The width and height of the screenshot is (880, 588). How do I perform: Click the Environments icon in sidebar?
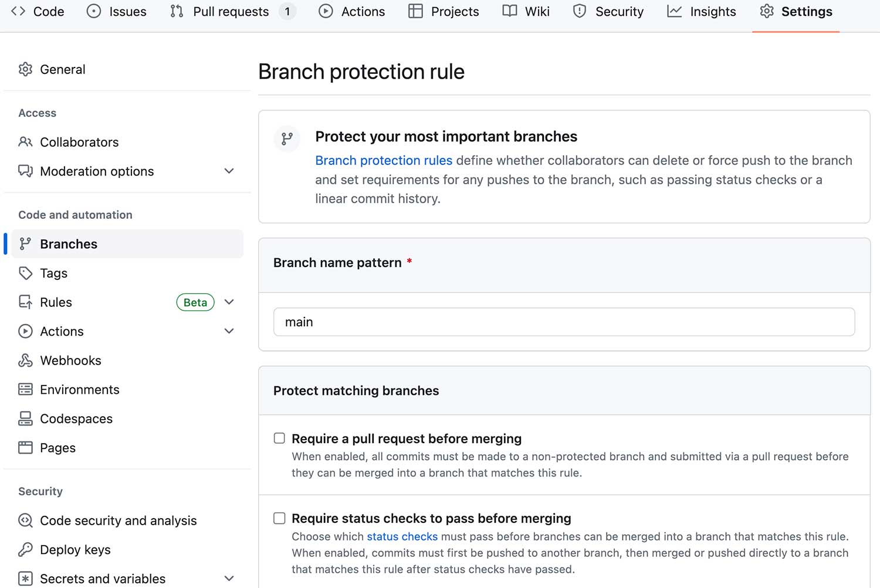[25, 390]
